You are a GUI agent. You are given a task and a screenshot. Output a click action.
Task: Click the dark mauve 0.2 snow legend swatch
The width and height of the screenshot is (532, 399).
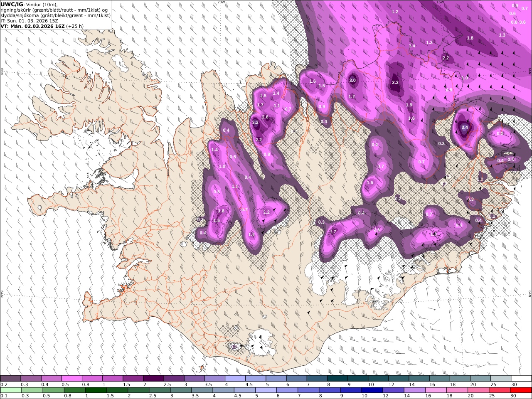(x=10, y=379)
